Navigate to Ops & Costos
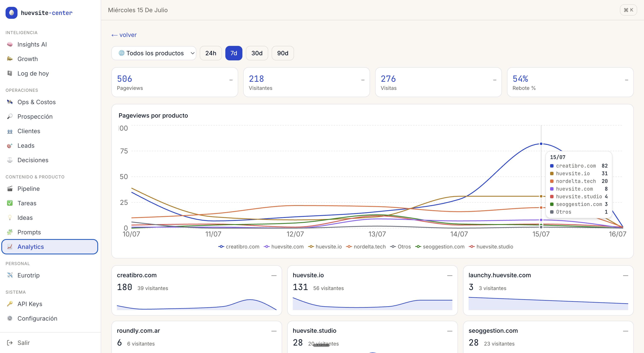644x353 pixels. [x=50, y=102]
